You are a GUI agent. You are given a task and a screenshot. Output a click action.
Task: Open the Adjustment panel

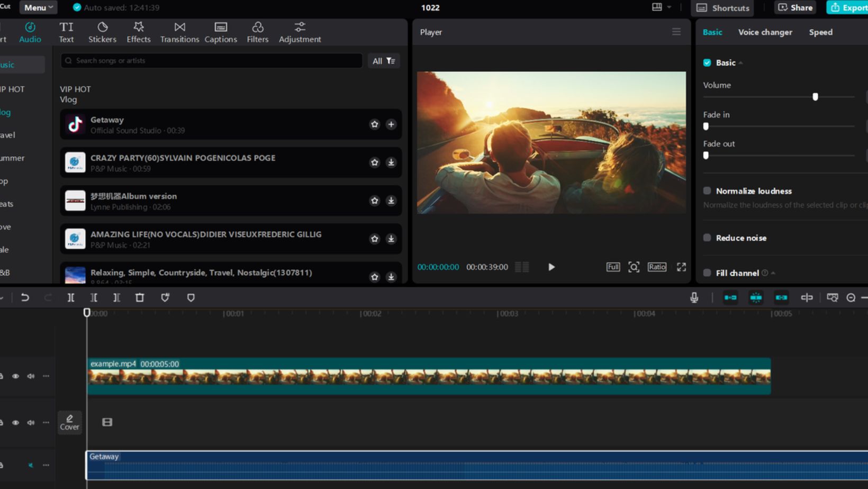pyautogui.click(x=300, y=32)
